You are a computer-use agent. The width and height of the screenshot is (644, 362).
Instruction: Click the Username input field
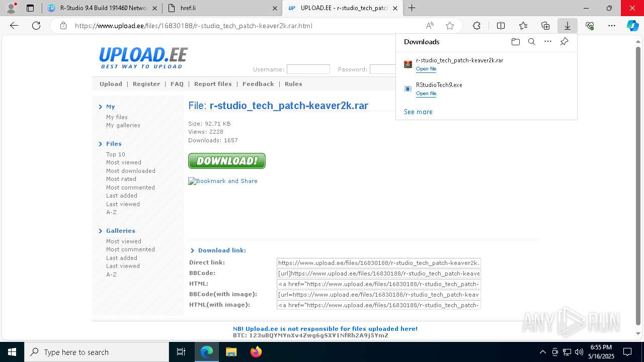[x=308, y=69]
